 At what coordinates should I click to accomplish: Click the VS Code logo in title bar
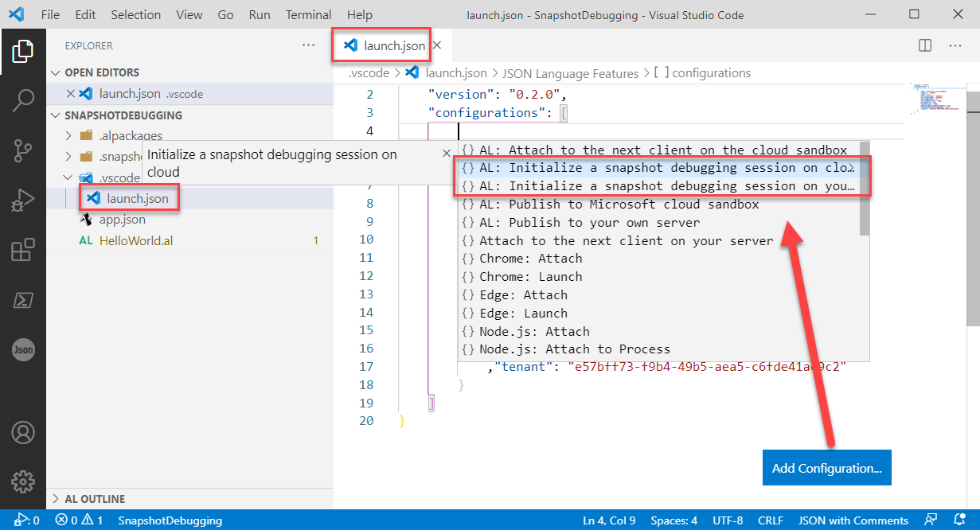pyautogui.click(x=18, y=14)
